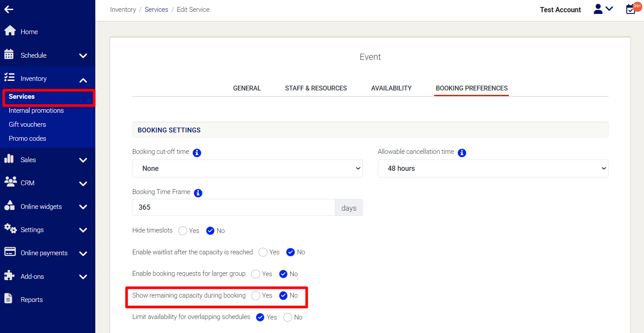Select No for Limit availability overlapping schedules
Viewport: 644px width, 333px height.
coord(288,317)
